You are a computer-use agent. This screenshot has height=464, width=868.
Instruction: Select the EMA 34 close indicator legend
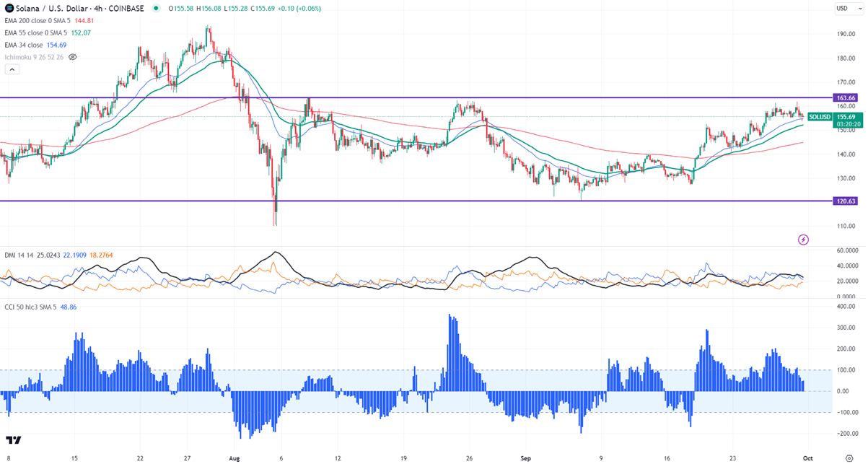(25, 45)
